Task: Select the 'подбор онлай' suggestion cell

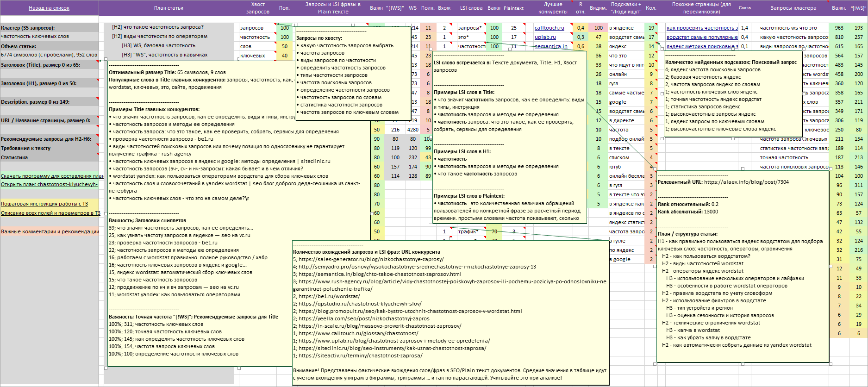Action: 626,139
